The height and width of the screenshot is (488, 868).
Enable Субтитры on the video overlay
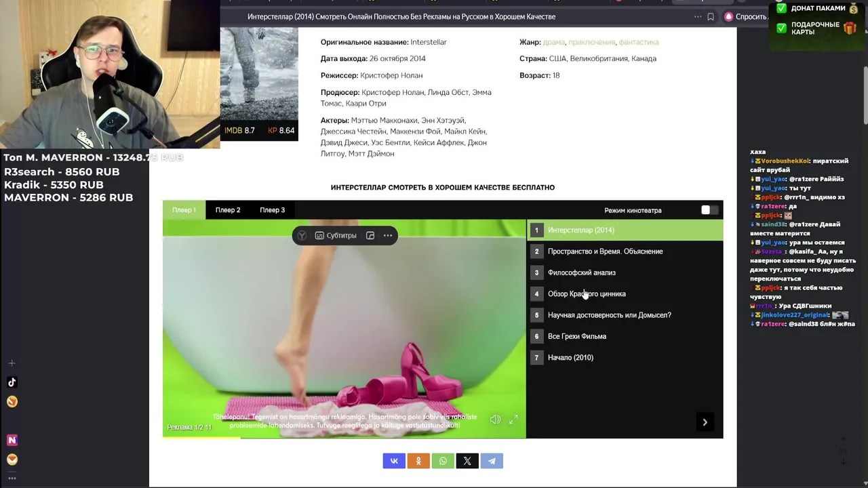(336, 235)
